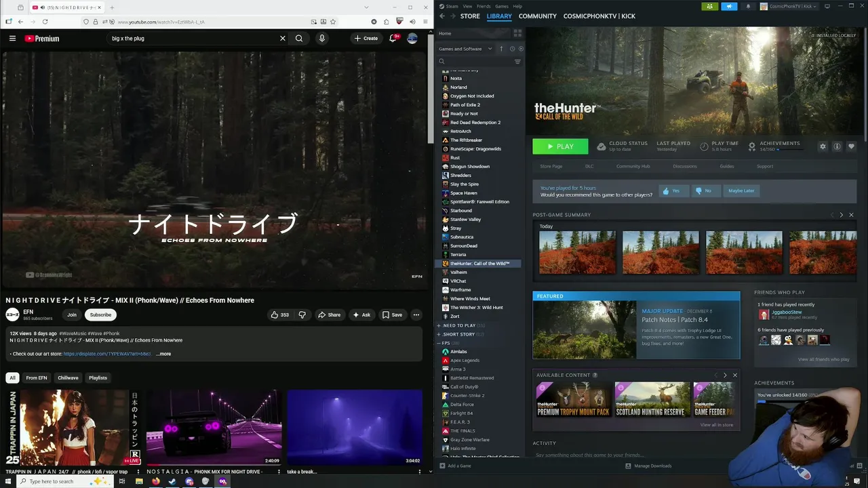This screenshot has width=868, height=488.
Task: Open File Explorer from the taskbar
Action: [x=139, y=481]
